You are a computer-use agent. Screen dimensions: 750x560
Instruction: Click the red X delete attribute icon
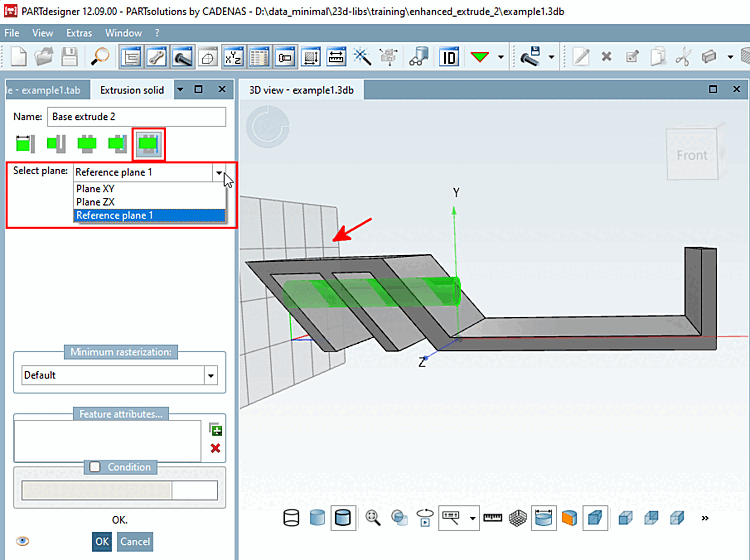click(215, 449)
